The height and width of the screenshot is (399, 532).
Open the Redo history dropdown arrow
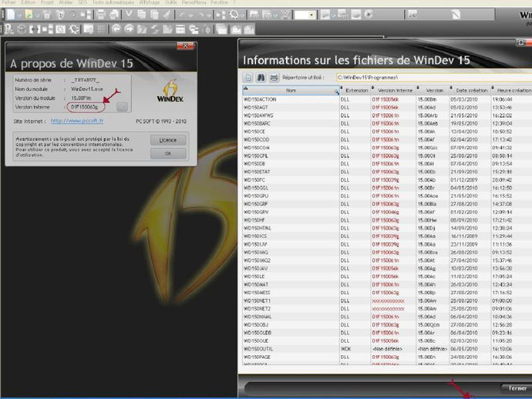[x=210, y=15]
